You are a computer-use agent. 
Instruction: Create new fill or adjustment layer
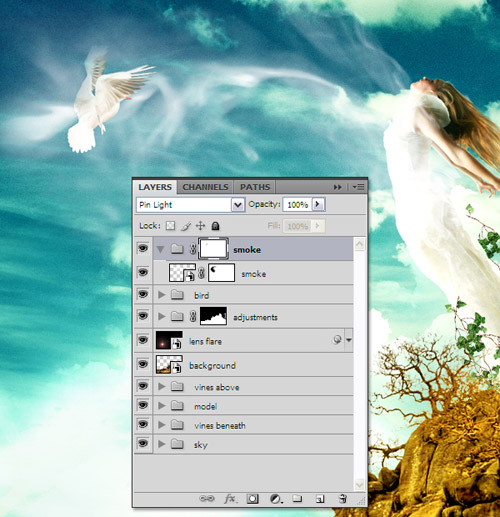pyautogui.click(x=275, y=499)
